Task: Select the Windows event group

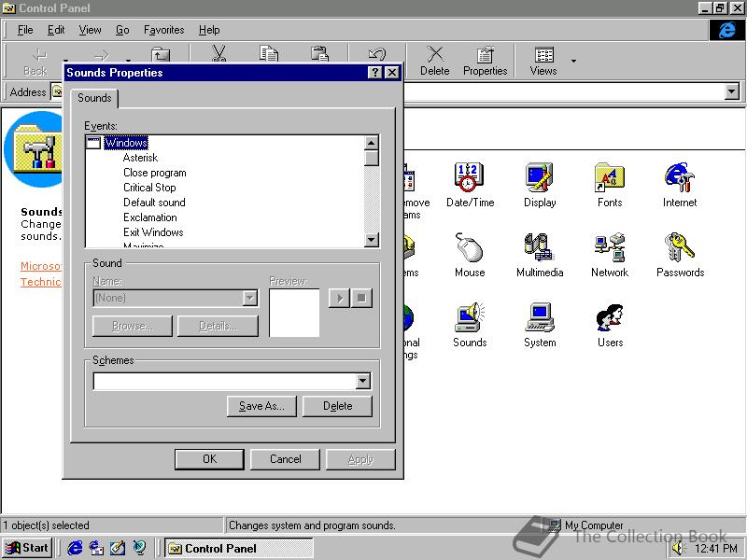Action: [126, 143]
